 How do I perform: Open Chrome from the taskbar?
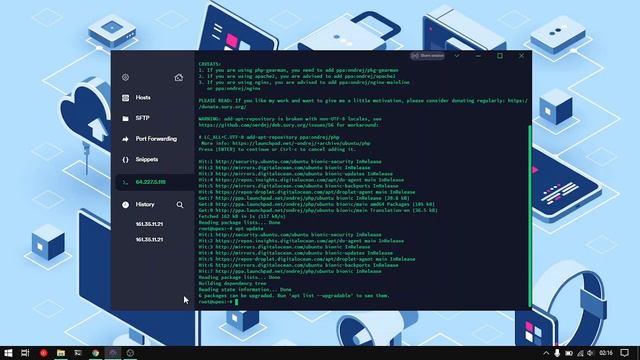point(96,353)
